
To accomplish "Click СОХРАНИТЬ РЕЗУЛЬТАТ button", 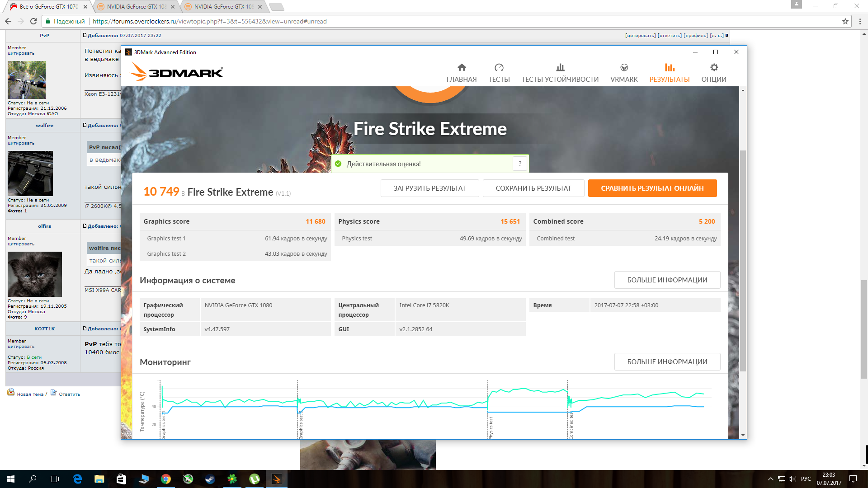I will (533, 188).
